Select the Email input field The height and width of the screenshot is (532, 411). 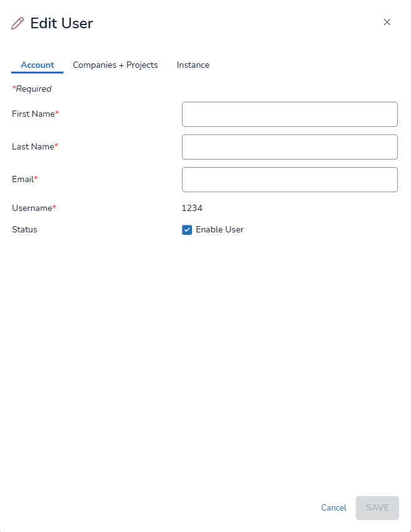coord(289,180)
